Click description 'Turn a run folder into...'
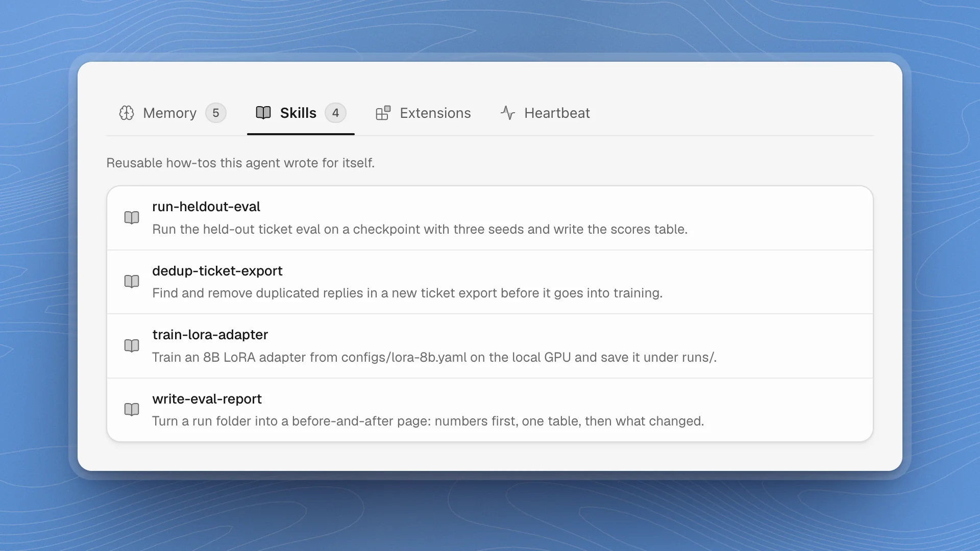The image size is (980, 551). coord(428,421)
